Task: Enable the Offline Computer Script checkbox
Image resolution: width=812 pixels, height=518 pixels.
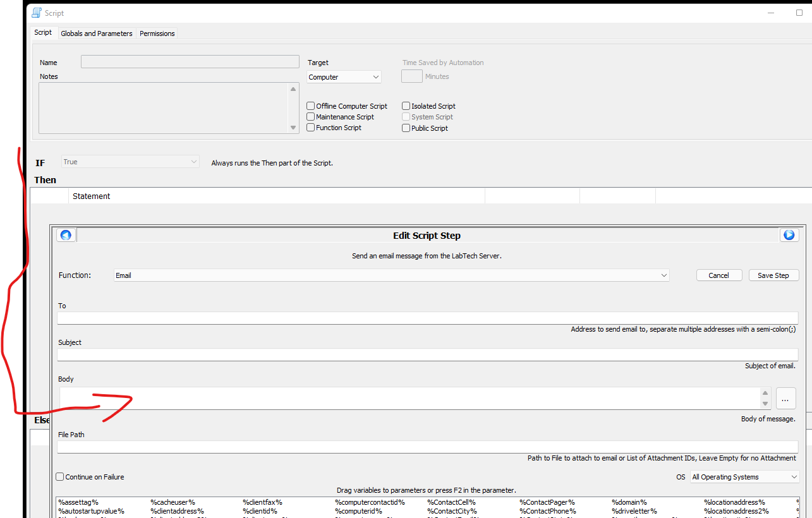Action: (310, 105)
